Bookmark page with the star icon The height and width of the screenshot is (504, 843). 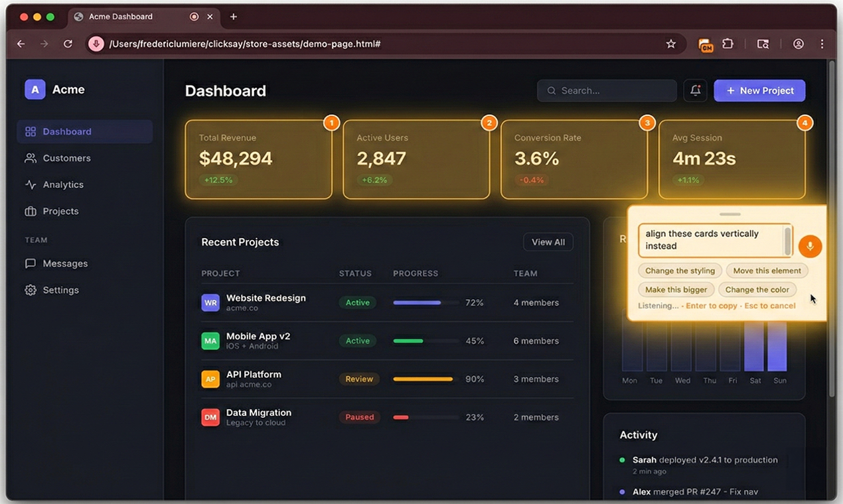[670, 44]
